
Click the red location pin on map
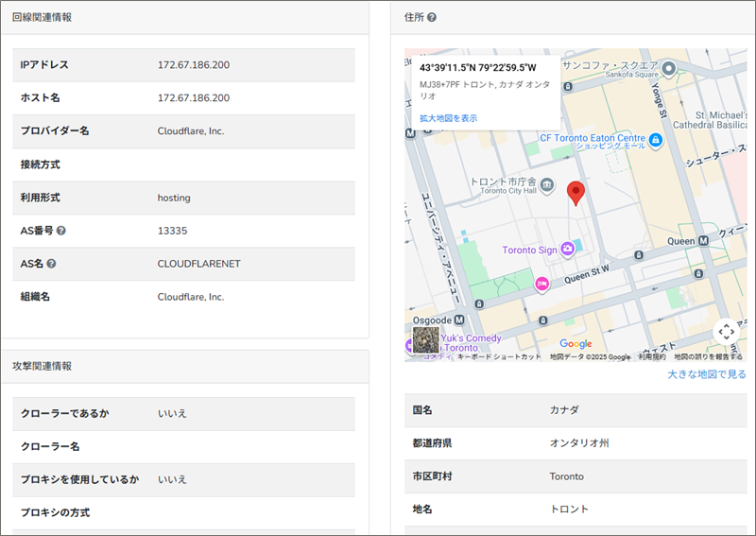pos(576,193)
